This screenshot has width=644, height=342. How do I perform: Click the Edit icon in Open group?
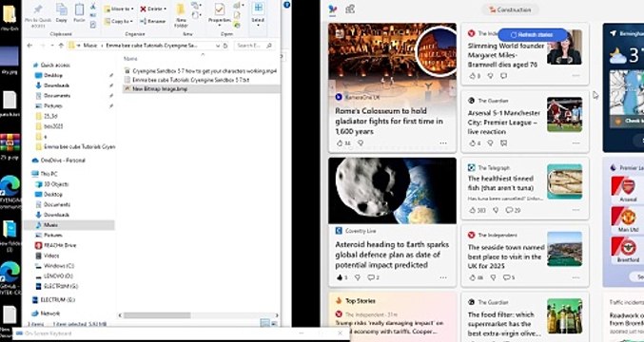[237, 15]
